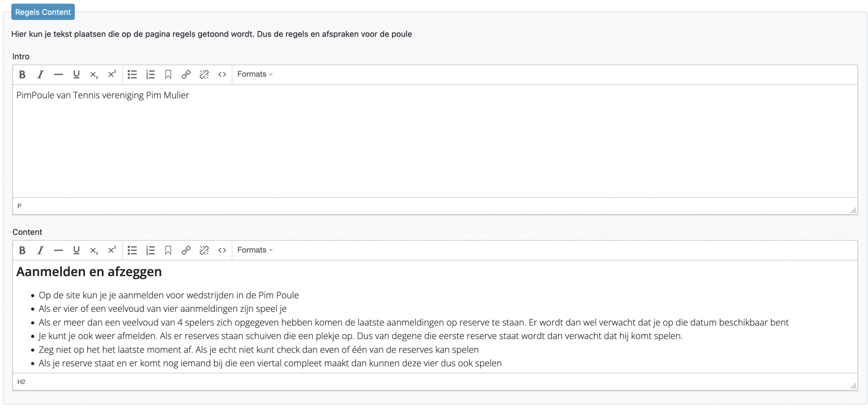Toggle bold in Content editor toolbar
Image resolution: width=868 pixels, height=418 pixels.
tap(22, 250)
